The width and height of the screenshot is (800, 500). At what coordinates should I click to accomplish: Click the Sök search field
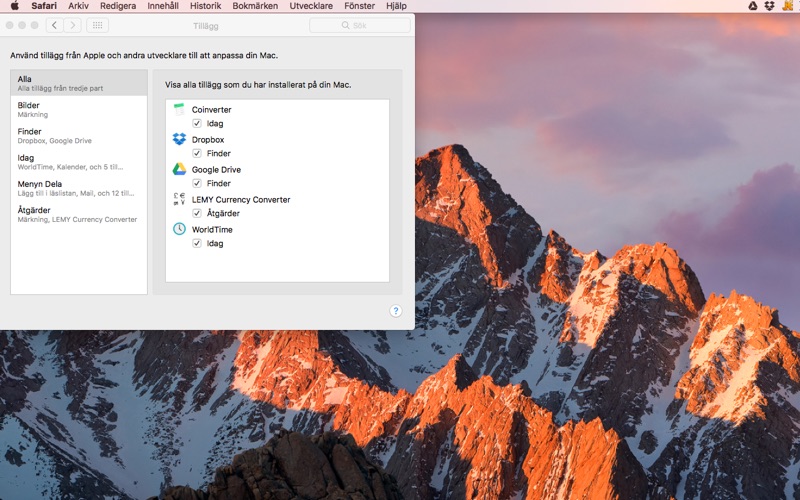point(360,25)
